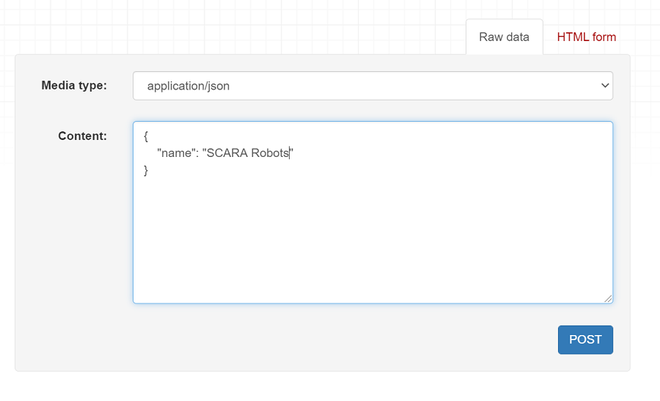Switch to the HTML form tab
This screenshot has height=401, width=660.
(586, 37)
